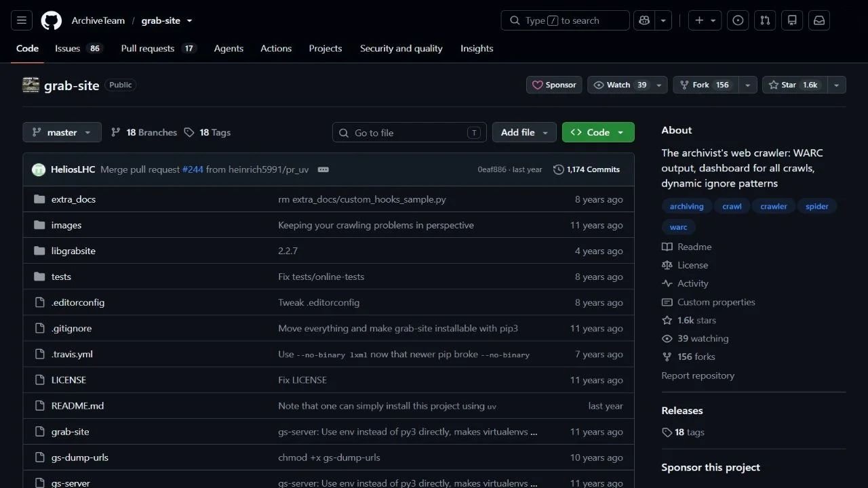Image resolution: width=868 pixels, height=488 pixels.
Task: Click the Go to file search field
Action: pos(410,132)
